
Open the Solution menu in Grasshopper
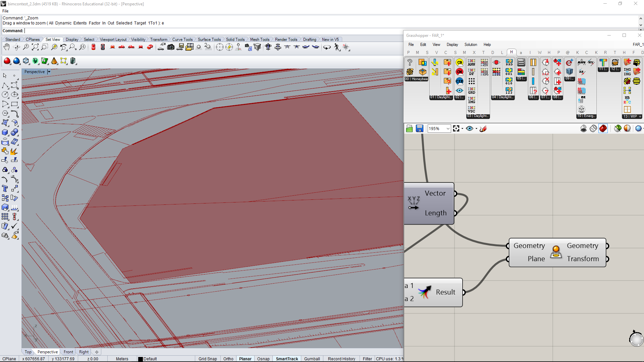coord(470,45)
